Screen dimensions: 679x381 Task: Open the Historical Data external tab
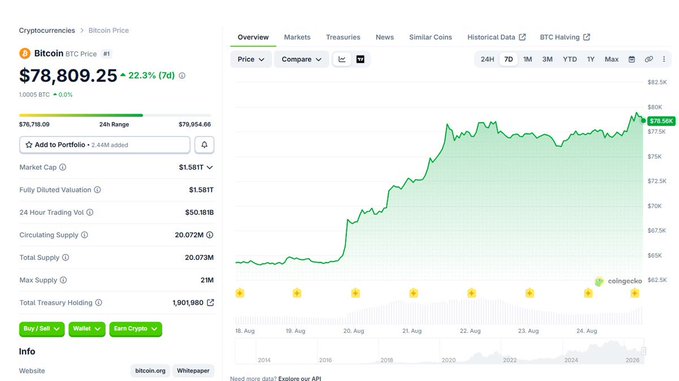[x=496, y=37]
